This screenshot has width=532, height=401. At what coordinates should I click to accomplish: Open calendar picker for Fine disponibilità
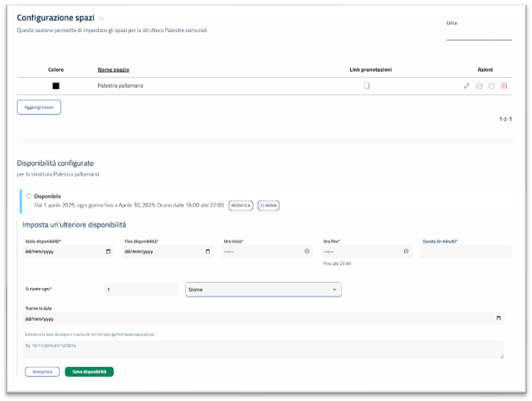coord(208,251)
